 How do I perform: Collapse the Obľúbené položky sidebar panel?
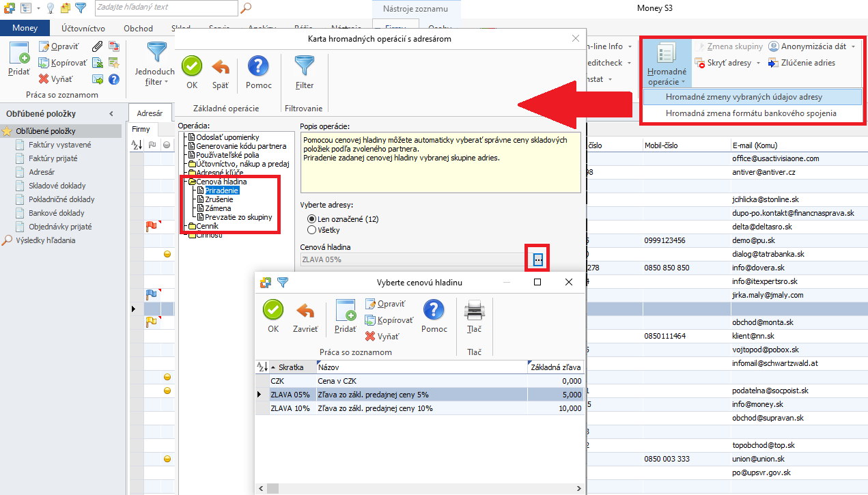tap(112, 114)
